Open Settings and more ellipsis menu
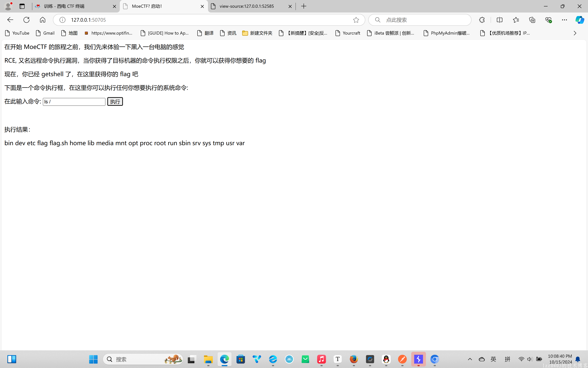The image size is (588, 368). click(x=564, y=20)
